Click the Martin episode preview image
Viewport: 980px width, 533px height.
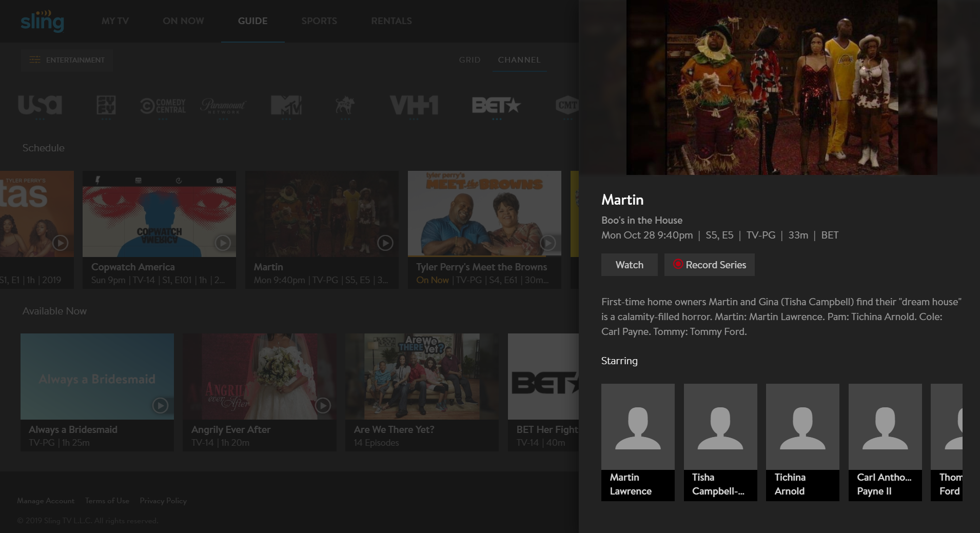pyautogui.click(x=782, y=87)
